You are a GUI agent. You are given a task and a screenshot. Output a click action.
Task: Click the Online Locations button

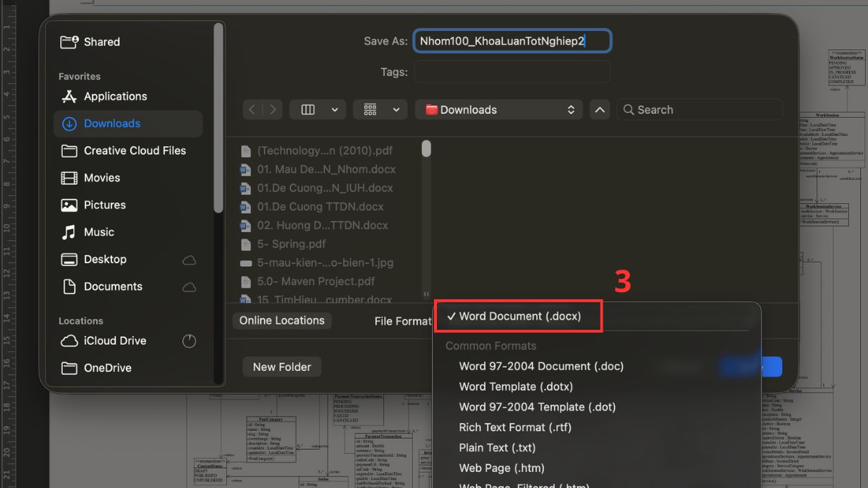(282, 320)
